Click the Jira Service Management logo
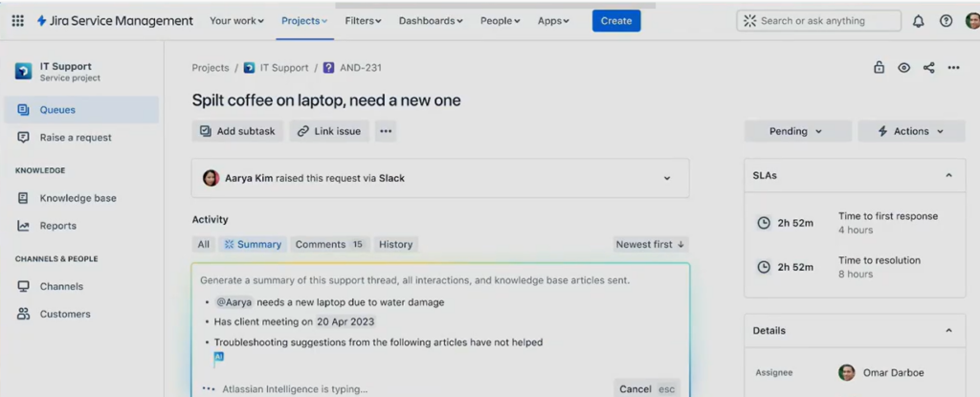Image resolution: width=980 pixels, height=397 pixels. pyautogui.click(x=115, y=21)
